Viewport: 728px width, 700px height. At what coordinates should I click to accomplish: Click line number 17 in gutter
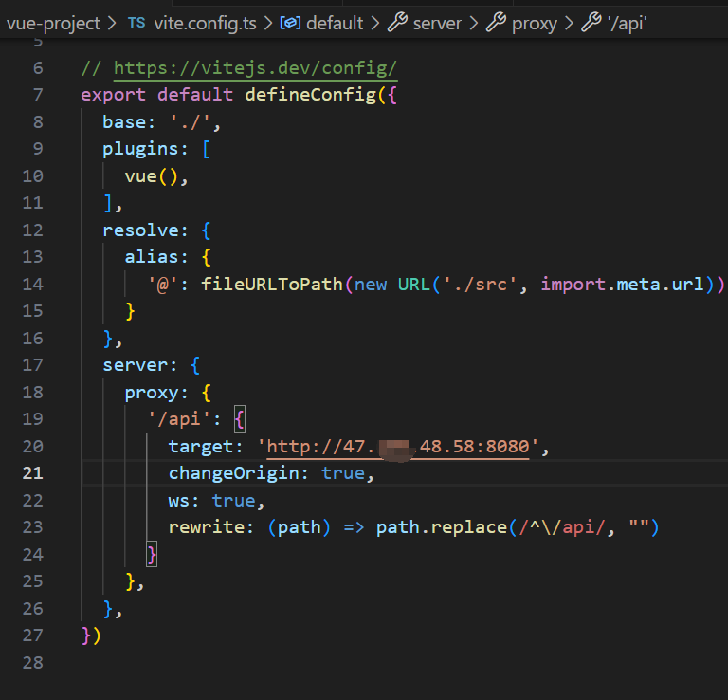click(x=33, y=365)
